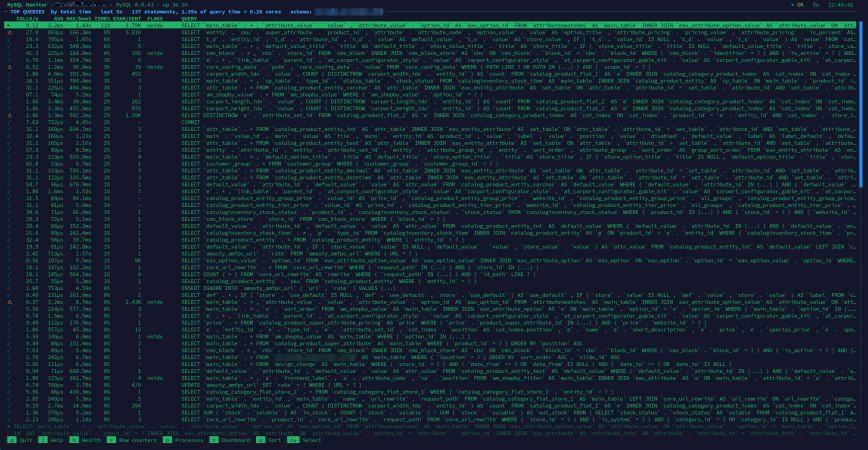868x450 pixels.
Task: Click the 'last 5s' window indicator
Action: click(x=111, y=12)
